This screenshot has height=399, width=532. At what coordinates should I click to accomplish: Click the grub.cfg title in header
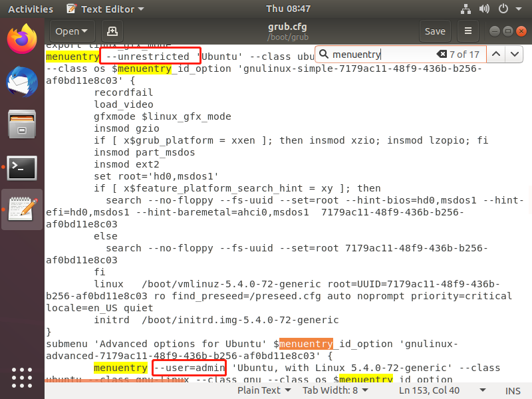(287, 27)
